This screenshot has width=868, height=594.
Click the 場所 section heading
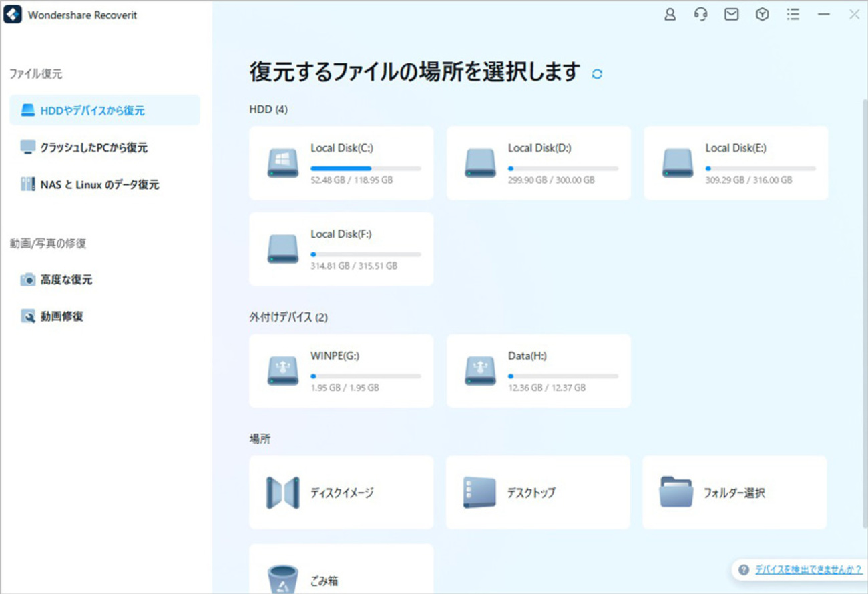point(260,439)
